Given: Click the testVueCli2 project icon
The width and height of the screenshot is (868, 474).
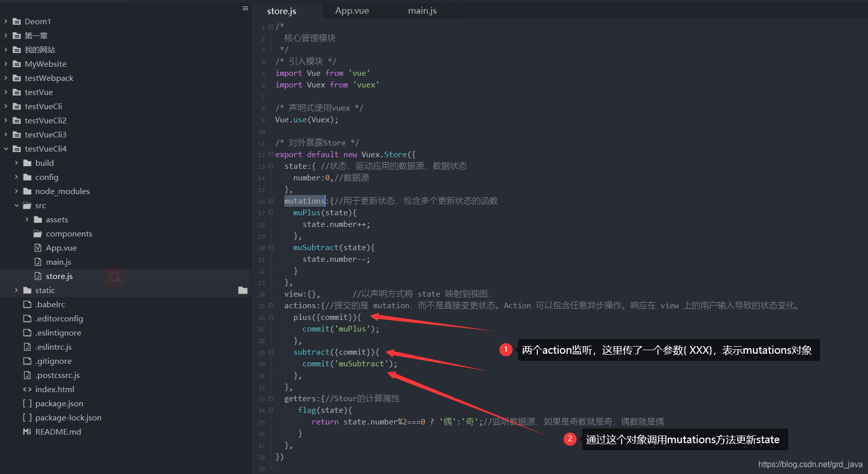Looking at the screenshot, I should (17, 120).
